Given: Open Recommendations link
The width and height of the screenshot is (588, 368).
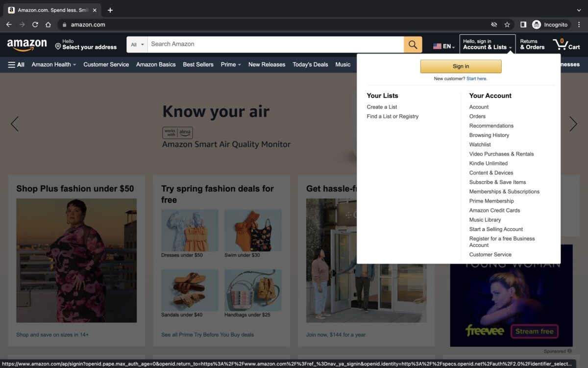Looking at the screenshot, I should [491, 126].
